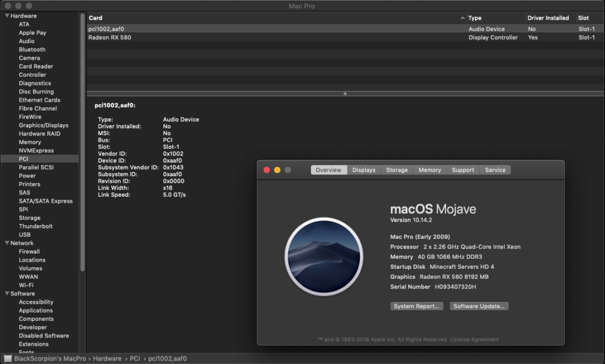Select NVMExpress in the sidebar
The image size is (605, 364).
click(36, 151)
